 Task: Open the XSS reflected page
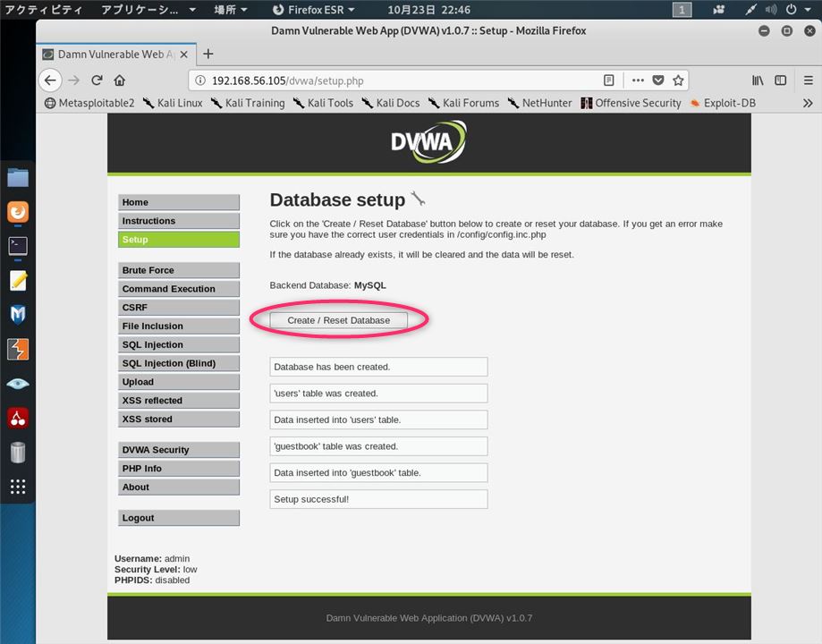point(179,401)
